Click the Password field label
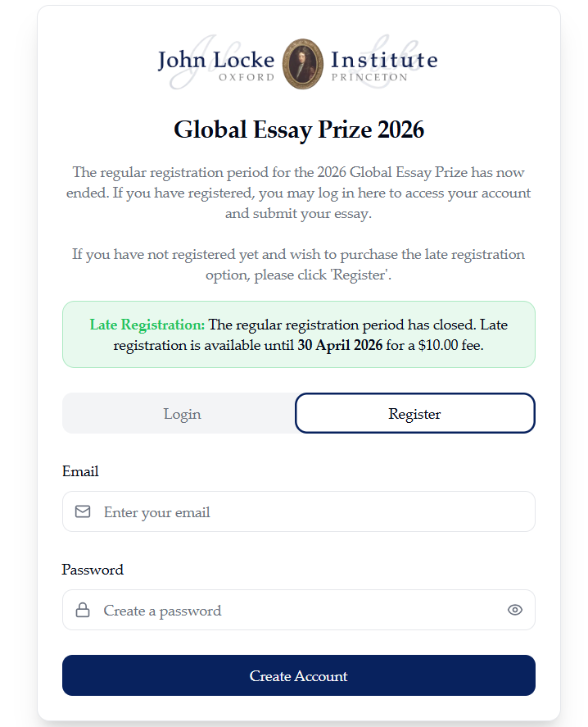The image size is (588, 727). coord(93,570)
